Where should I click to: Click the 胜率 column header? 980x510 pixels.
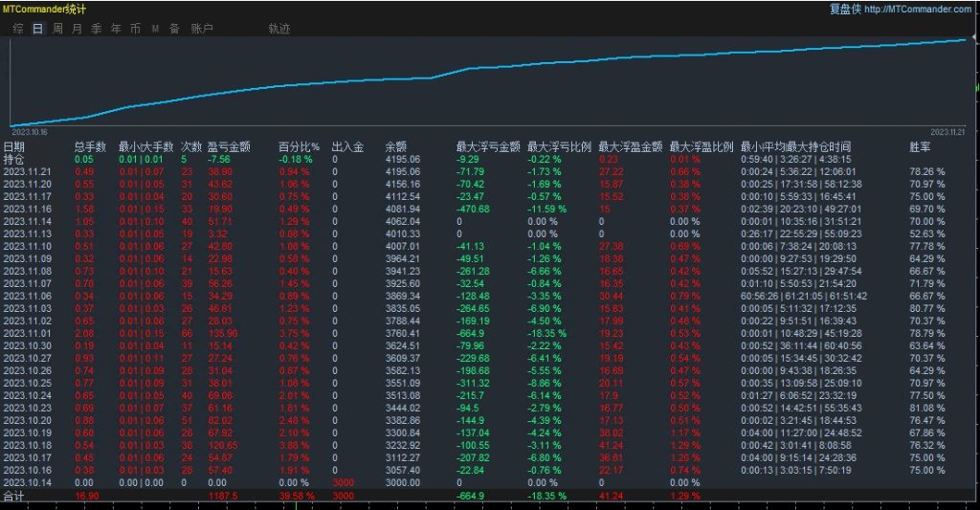coord(920,147)
